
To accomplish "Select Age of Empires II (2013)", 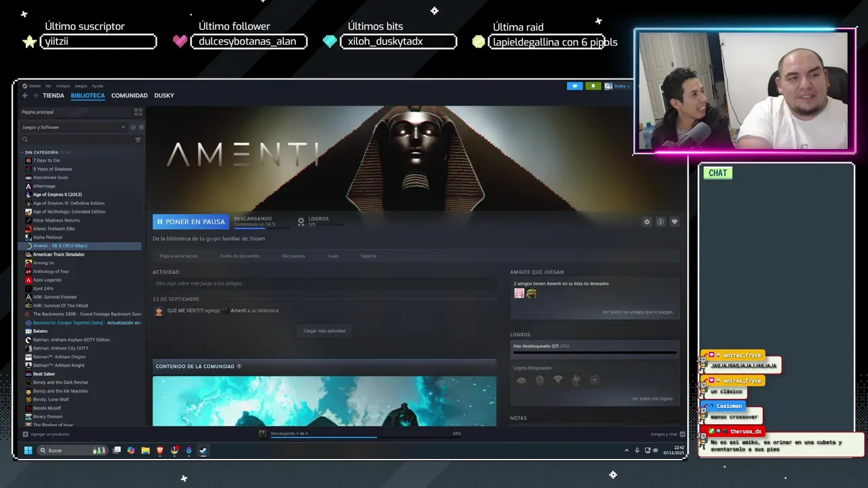I will pyautogui.click(x=58, y=195).
